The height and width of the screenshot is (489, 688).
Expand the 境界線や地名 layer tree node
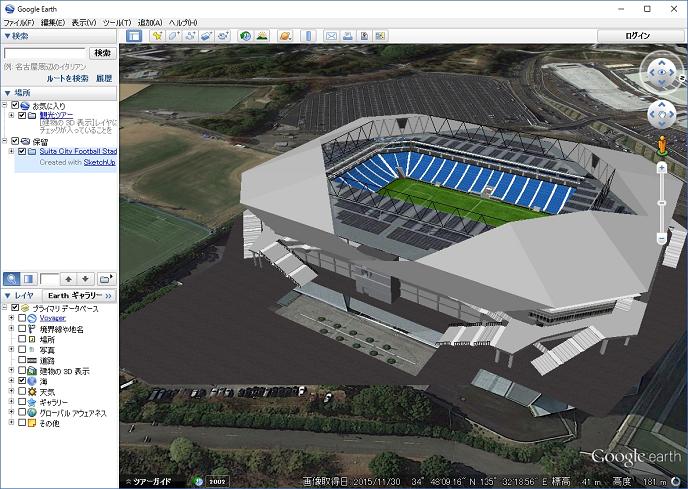coord(11,329)
